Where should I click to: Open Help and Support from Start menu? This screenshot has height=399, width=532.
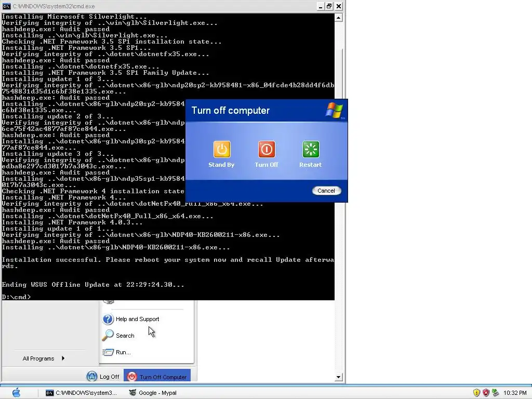click(130, 319)
